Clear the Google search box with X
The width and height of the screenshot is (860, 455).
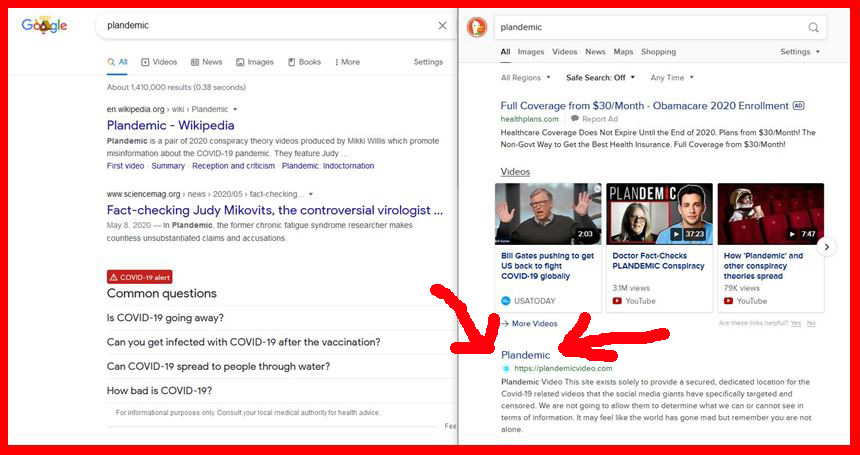442,26
